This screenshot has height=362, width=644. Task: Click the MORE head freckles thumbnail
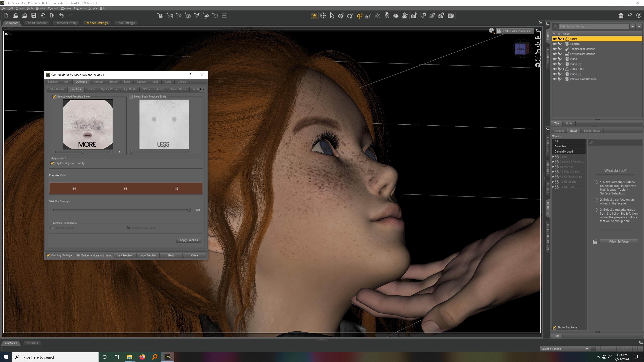click(88, 124)
